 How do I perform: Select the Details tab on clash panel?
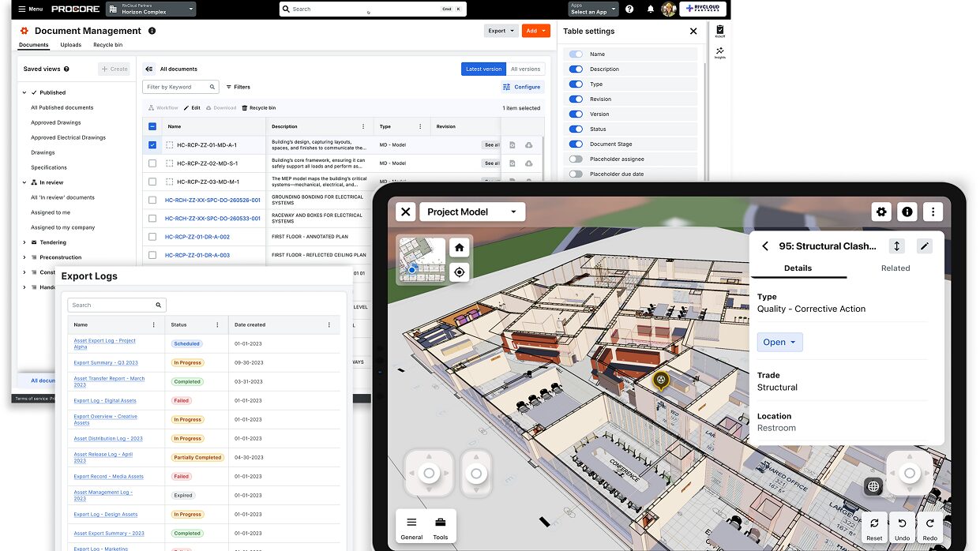pyautogui.click(x=798, y=268)
